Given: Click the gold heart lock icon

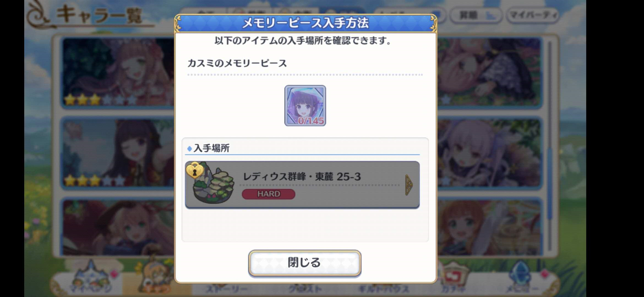Looking at the screenshot, I should coord(195,170).
